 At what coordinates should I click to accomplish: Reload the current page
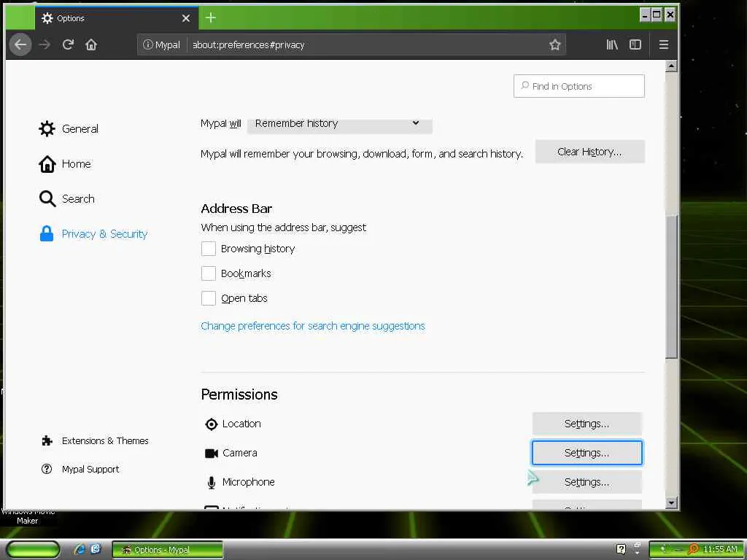point(68,44)
